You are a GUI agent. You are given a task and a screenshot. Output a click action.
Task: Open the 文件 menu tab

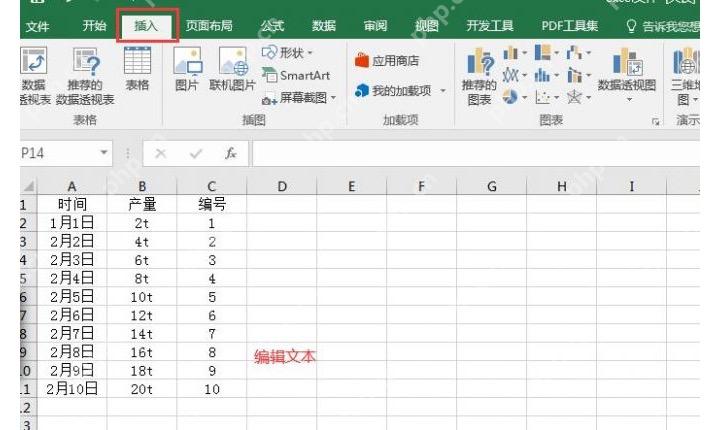click(x=37, y=26)
